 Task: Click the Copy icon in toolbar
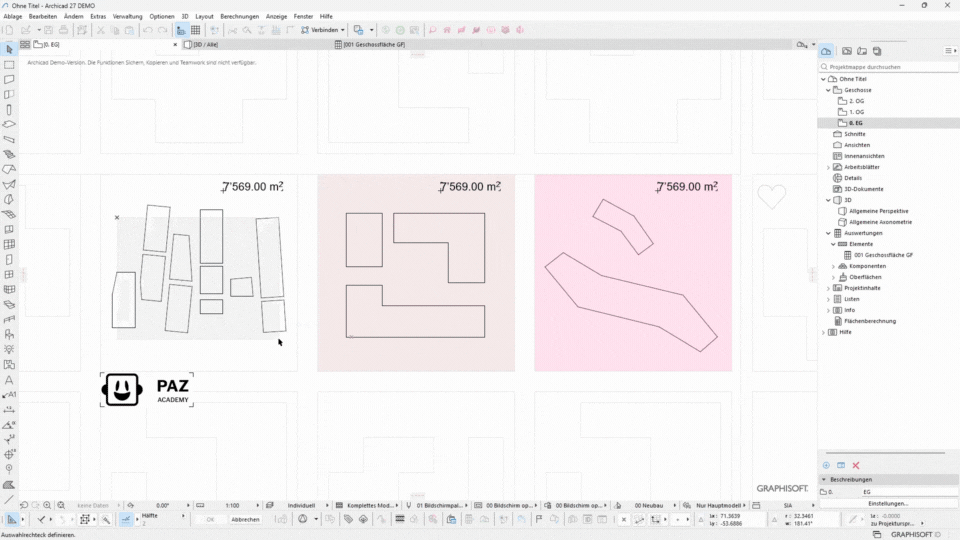(114, 30)
